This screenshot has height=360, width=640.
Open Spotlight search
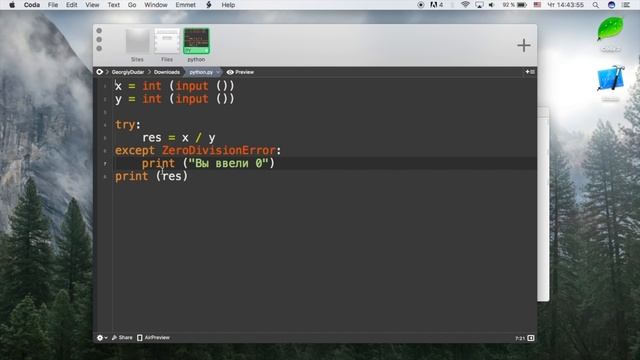[x=596, y=5]
